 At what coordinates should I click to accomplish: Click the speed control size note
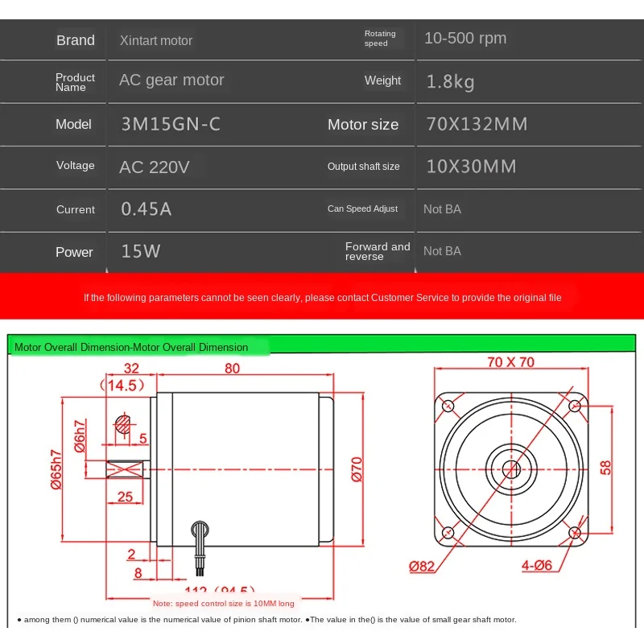click(224, 603)
